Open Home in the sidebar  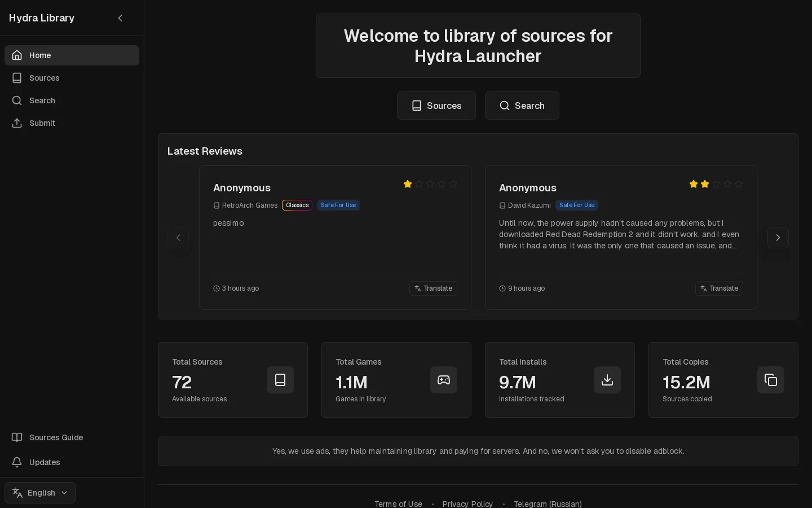point(72,55)
